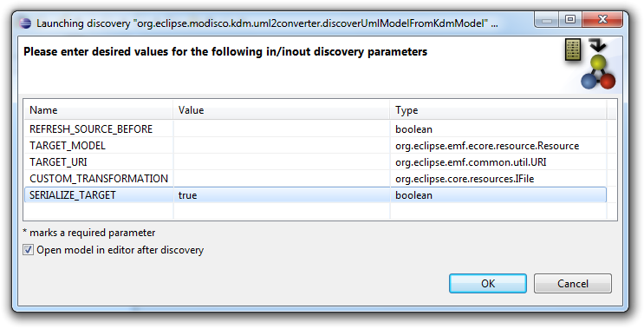The height and width of the screenshot is (329, 644).
Task: Cancel the discovery launch
Action: [573, 283]
